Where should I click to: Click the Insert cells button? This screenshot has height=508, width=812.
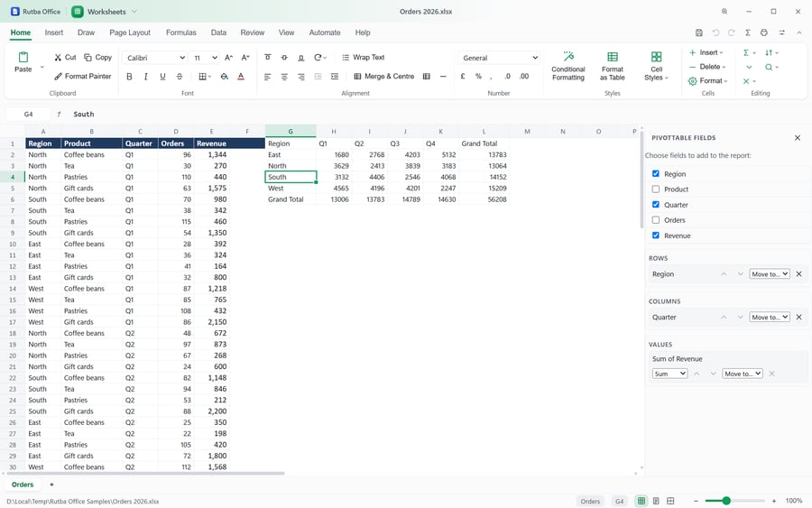pos(706,52)
